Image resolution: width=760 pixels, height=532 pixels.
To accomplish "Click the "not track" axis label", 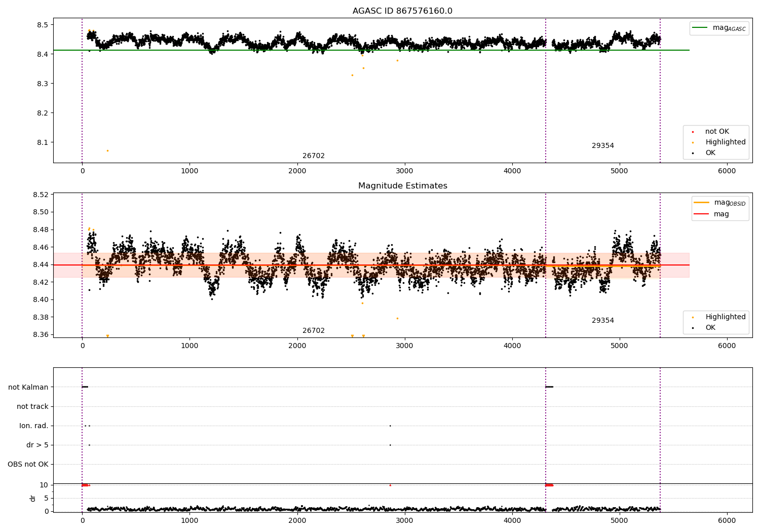I will coord(32,406).
